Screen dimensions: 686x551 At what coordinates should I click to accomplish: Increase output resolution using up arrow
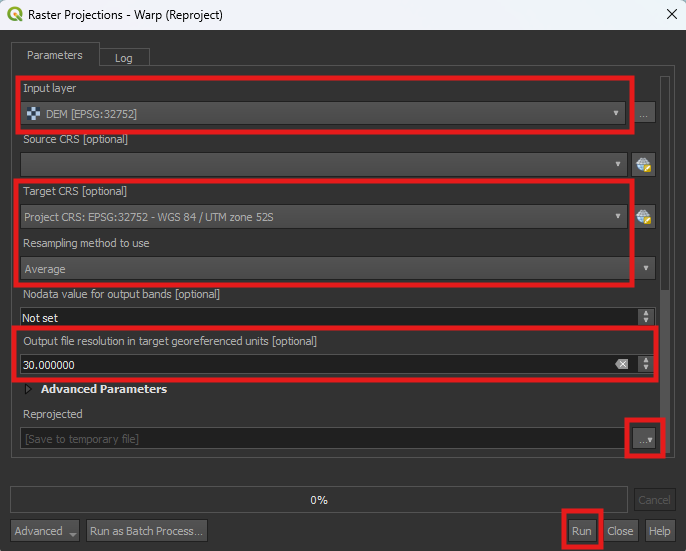pos(645,360)
